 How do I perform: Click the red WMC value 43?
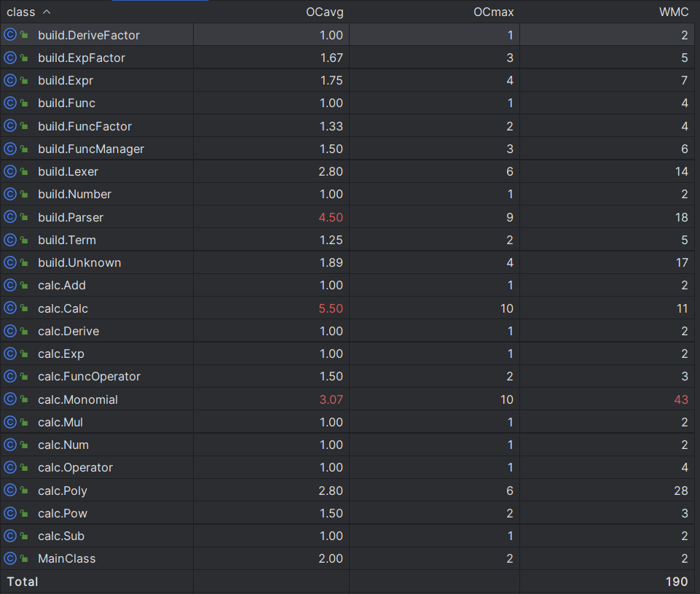(x=681, y=399)
